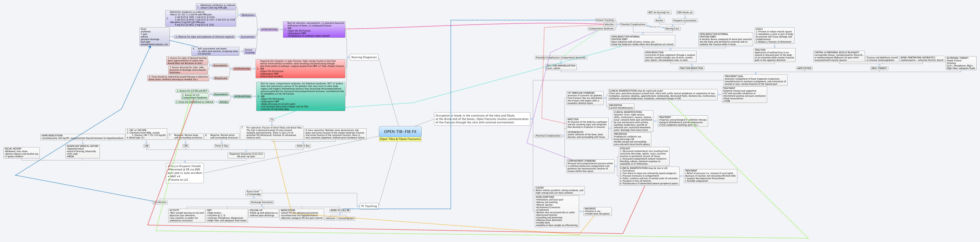Select the DRUG THERAPY node
The height and width of the screenshot is (242, 980).
pyautogui.click(x=879, y=68)
